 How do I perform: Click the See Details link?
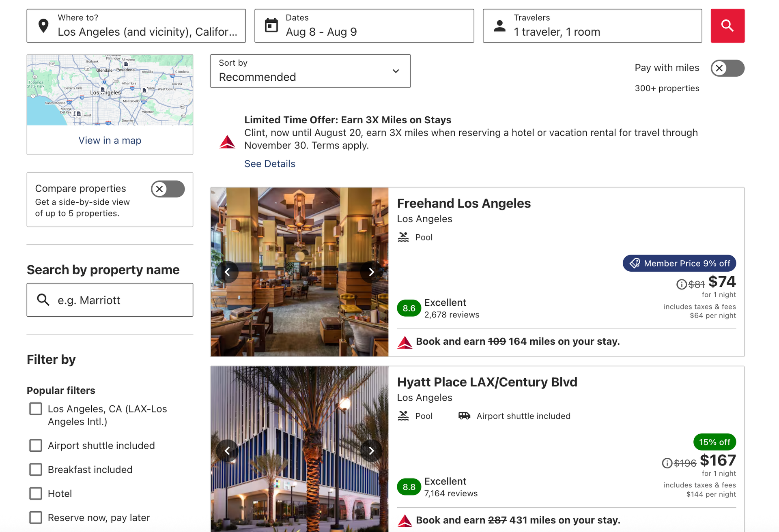269,163
